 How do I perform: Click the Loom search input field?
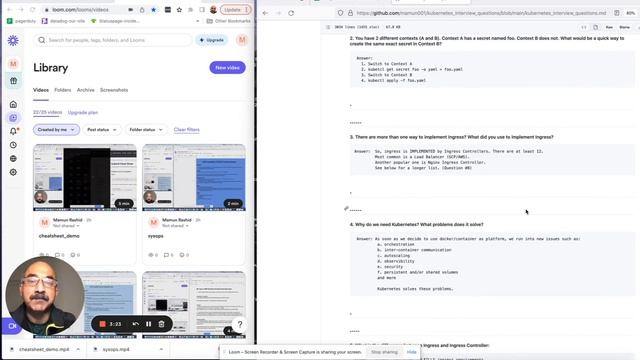coord(113,40)
